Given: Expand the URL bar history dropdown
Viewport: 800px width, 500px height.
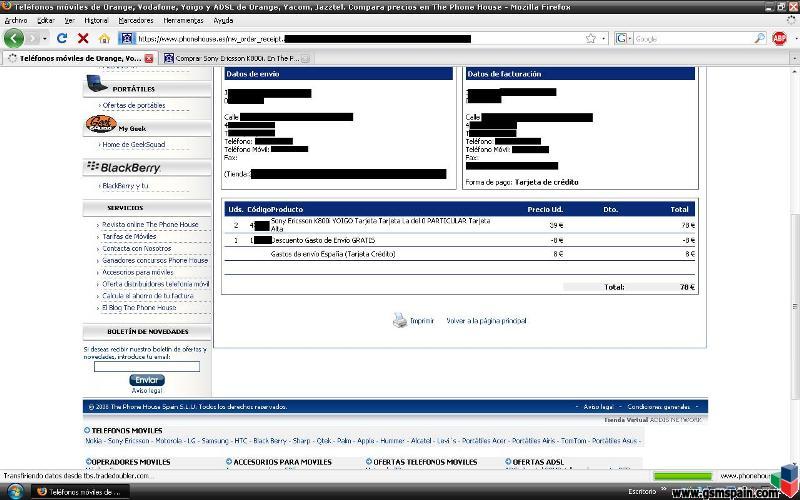Looking at the screenshot, I should tap(604, 38).
